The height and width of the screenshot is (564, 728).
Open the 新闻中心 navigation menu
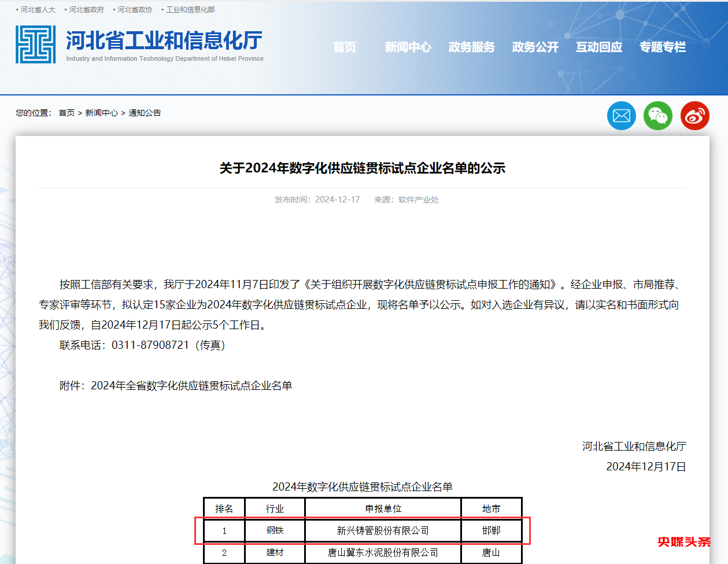(x=408, y=47)
